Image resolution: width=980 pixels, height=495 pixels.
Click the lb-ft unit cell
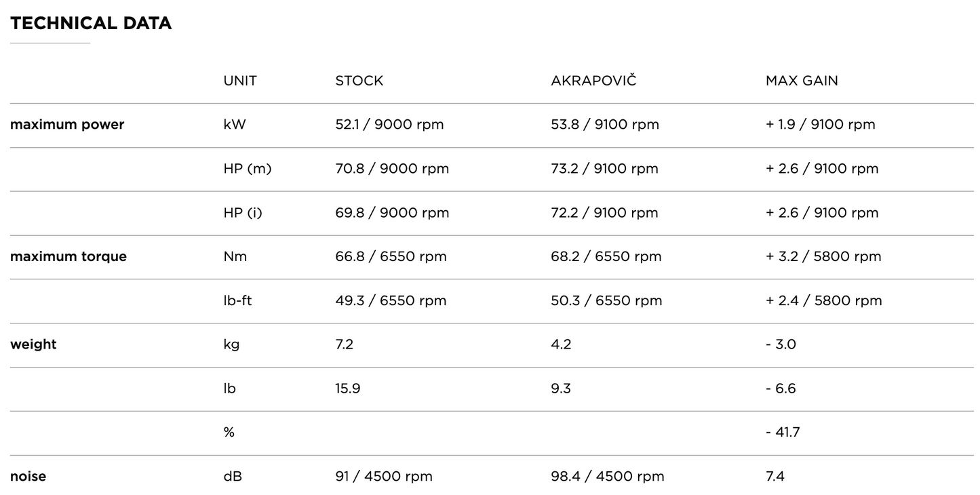click(x=237, y=300)
